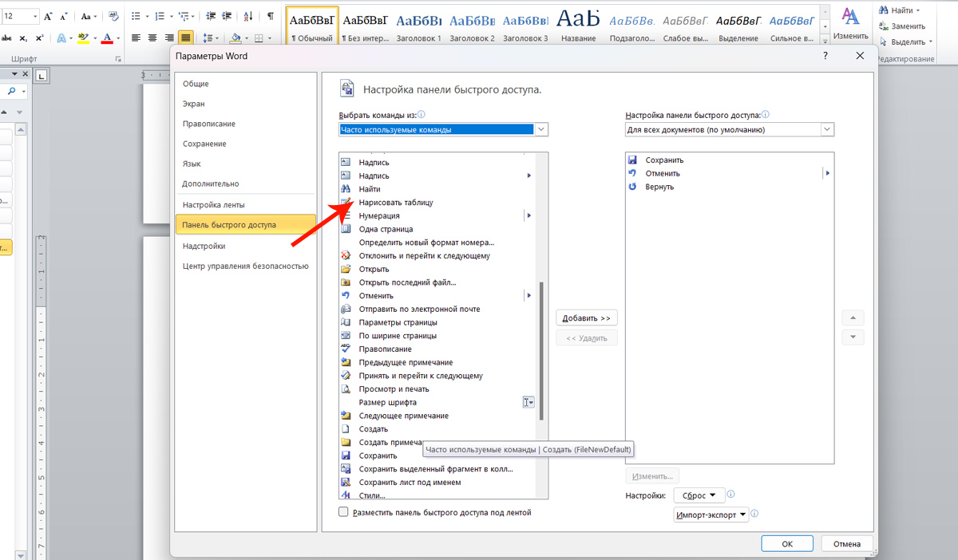Click the red font color icon
The width and height of the screenshot is (958, 560).
(x=106, y=37)
